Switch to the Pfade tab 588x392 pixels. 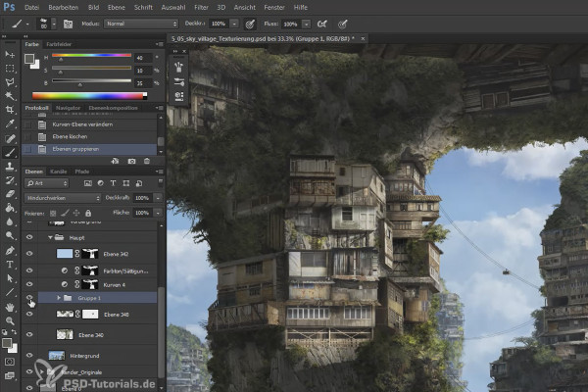(81, 171)
